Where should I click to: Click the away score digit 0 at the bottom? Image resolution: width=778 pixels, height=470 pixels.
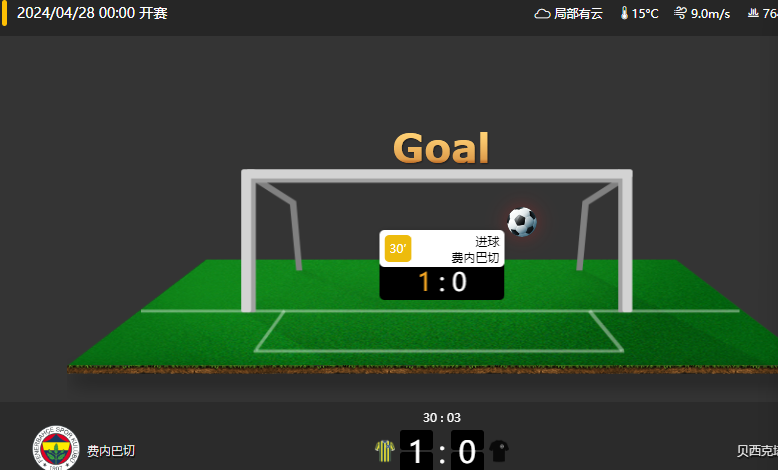(467, 451)
